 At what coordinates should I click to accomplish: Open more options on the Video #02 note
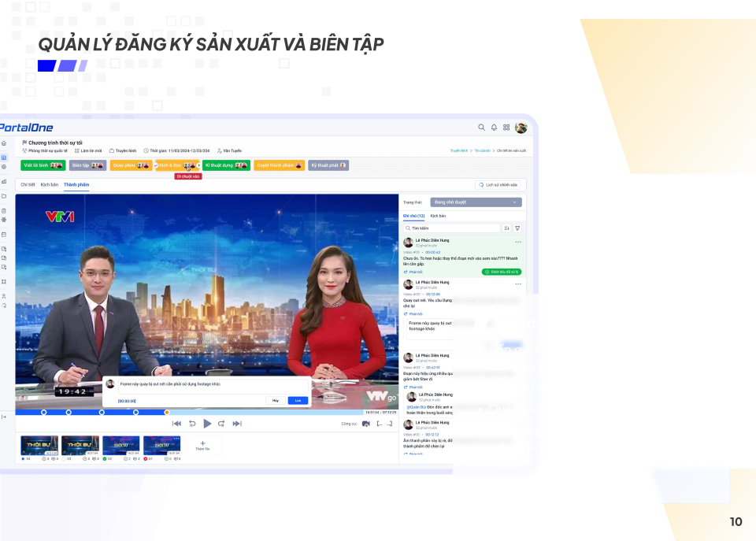518,283
